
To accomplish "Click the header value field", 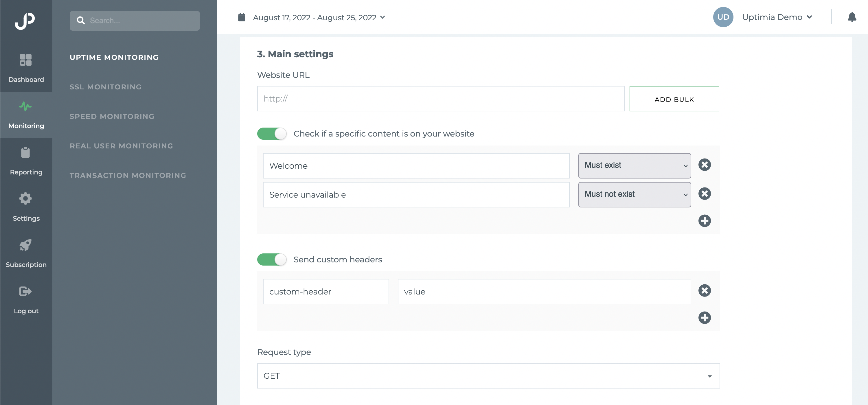I will [544, 291].
